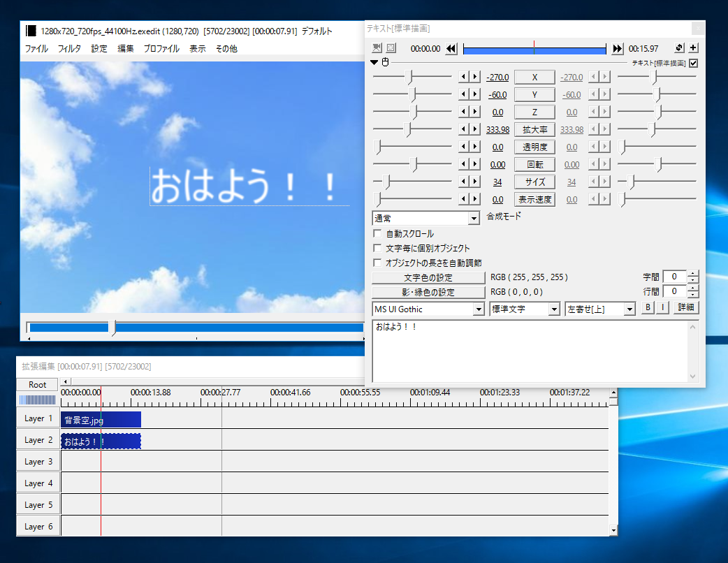
Task: Open the プロファイル menu
Action: tap(161, 48)
